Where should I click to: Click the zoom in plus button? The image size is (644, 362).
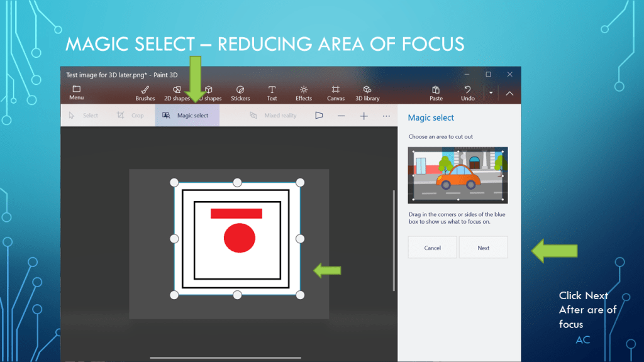(364, 116)
